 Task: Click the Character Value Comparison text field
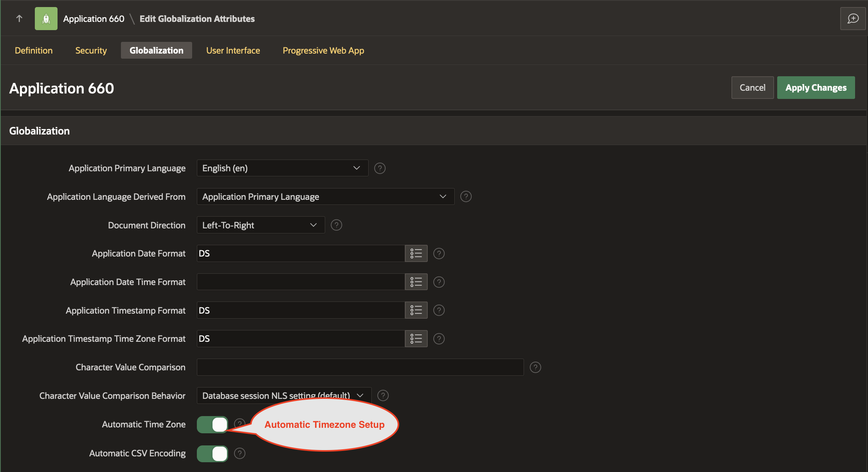point(360,367)
